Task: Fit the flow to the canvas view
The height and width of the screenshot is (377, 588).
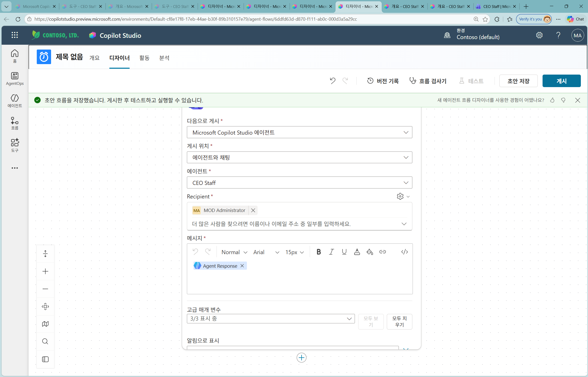Action: point(45,307)
